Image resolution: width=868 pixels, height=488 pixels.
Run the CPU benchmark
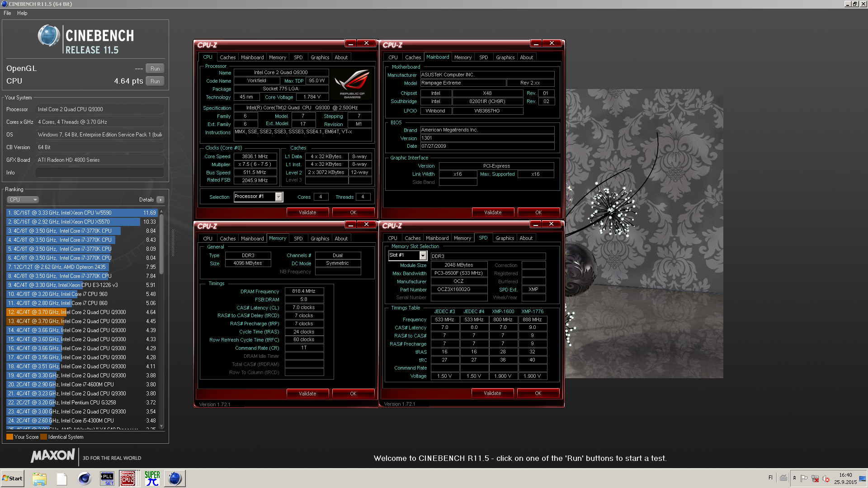click(155, 81)
